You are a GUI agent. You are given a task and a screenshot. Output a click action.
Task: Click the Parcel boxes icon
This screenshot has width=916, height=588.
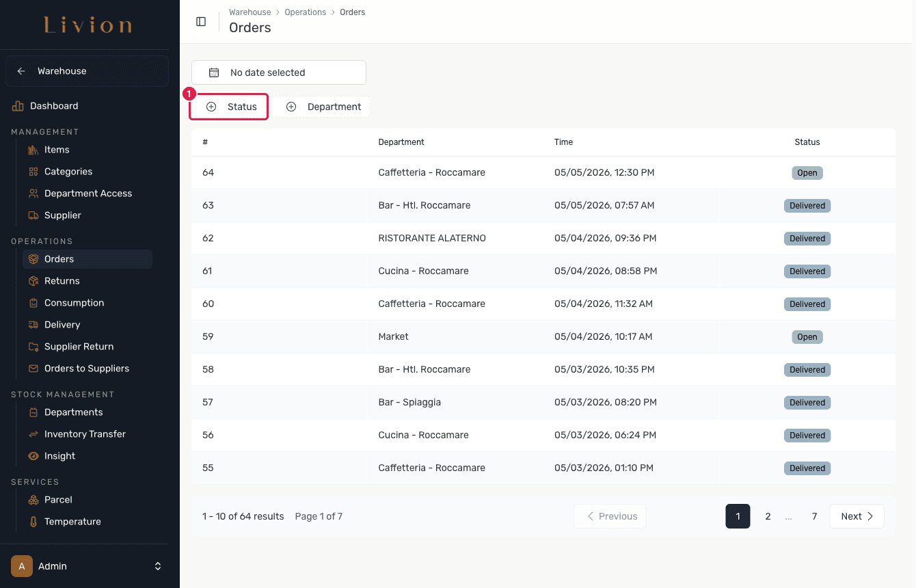(33, 500)
